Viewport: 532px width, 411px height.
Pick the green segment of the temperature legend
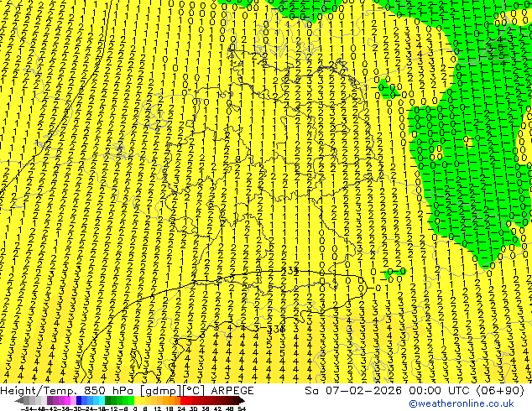119,400
